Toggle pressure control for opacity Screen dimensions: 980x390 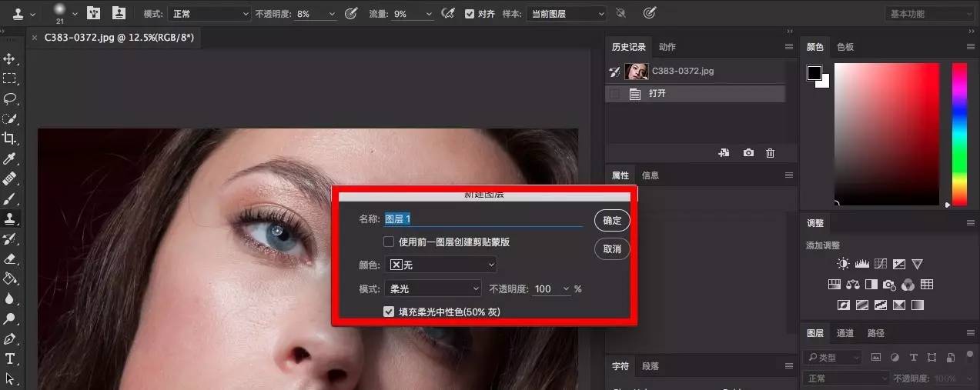click(351, 13)
